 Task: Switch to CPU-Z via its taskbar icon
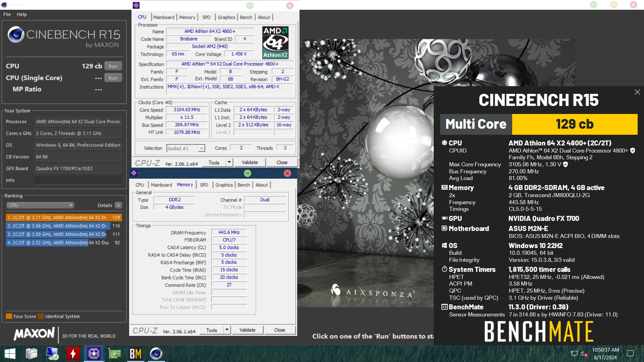94,354
